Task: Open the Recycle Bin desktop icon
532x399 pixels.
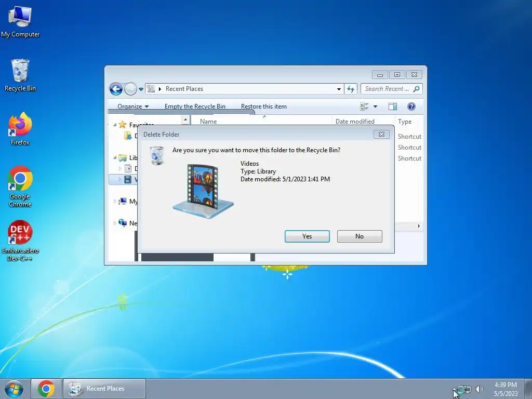Action: [x=20, y=75]
